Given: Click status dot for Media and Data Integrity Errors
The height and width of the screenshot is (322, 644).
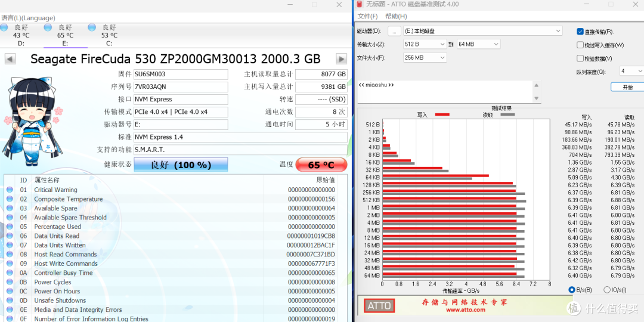Looking at the screenshot, I should (x=10, y=309).
